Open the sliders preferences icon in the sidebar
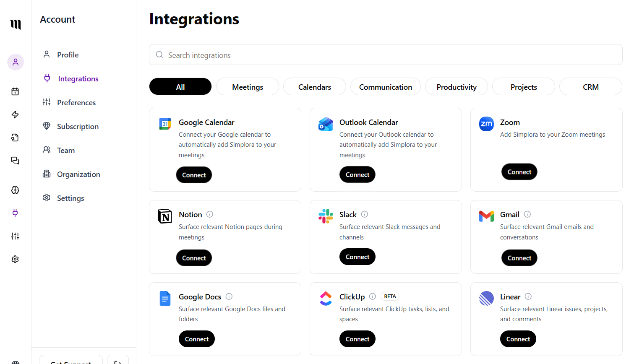This screenshot has height=364, width=634. [x=15, y=236]
